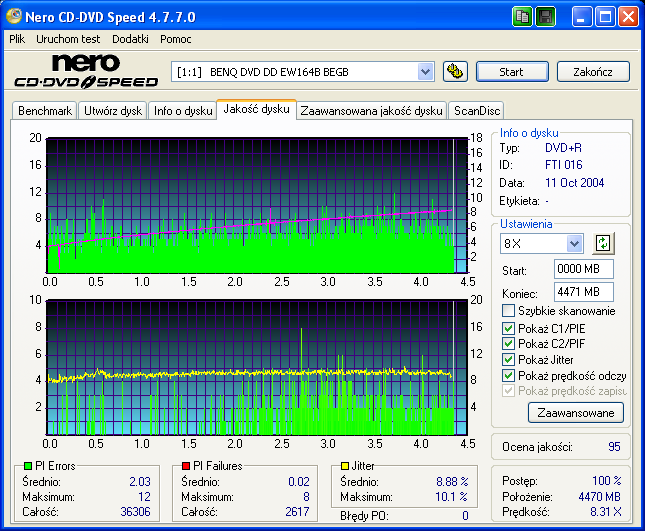The width and height of the screenshot is (645, 531).
Task: Click the upper PI Errors graph
Action: coord(257,205)
